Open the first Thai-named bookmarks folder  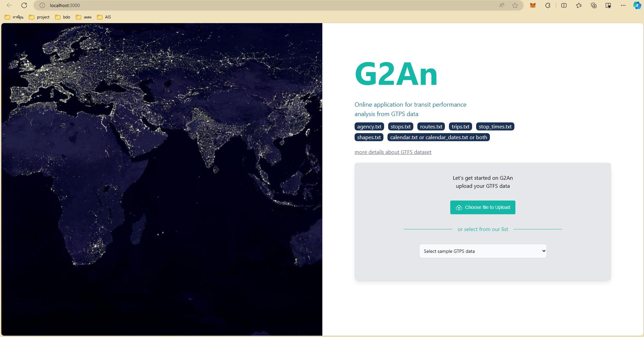pos(14,17)
